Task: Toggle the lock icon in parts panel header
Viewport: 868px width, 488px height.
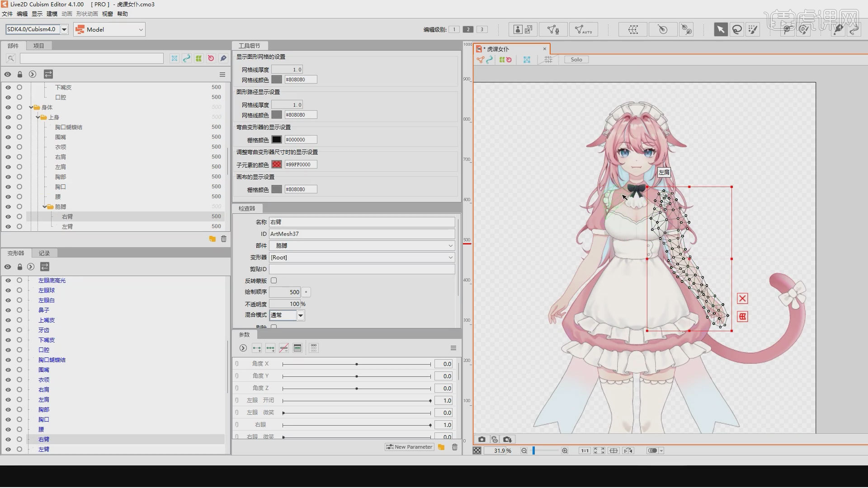Action: click(19, 74)
